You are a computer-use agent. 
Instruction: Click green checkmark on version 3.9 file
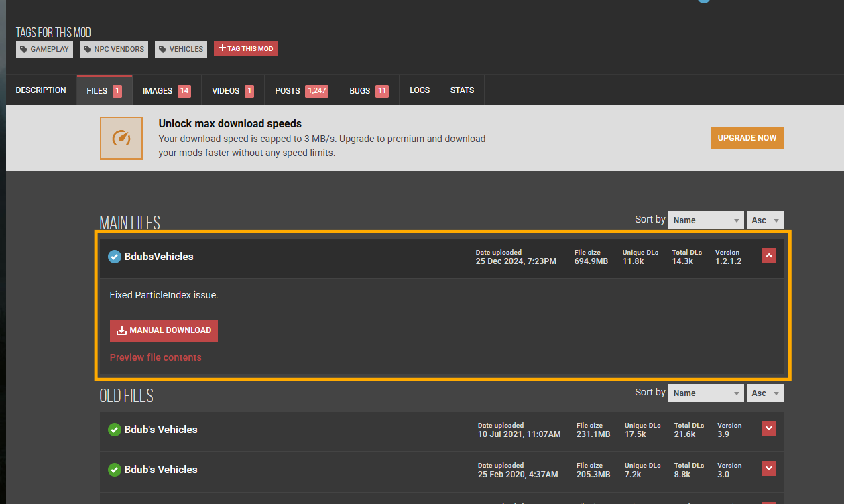115,430
